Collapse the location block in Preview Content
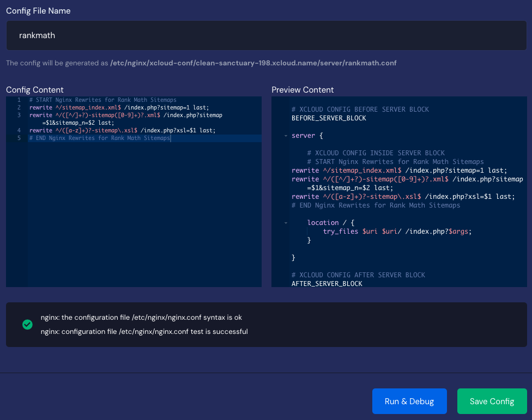The height and width of the screenshot is (420, 532). point(286,222)
